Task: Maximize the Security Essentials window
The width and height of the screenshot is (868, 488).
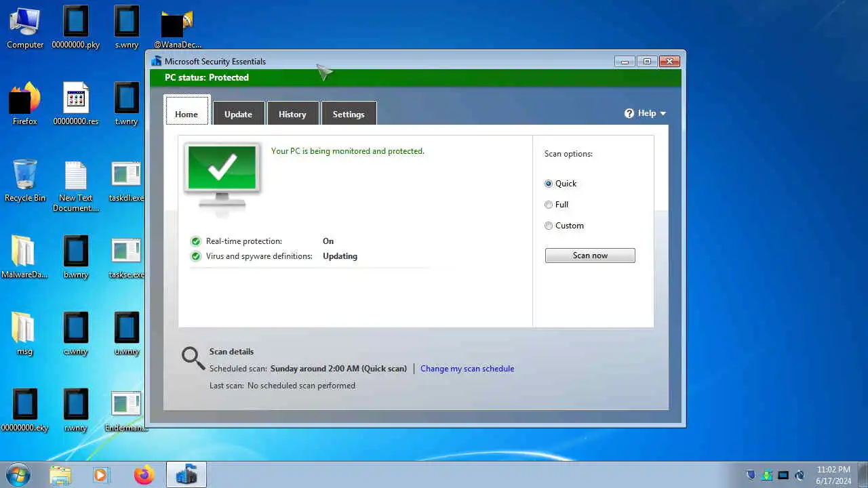Action: coord(647,62)
